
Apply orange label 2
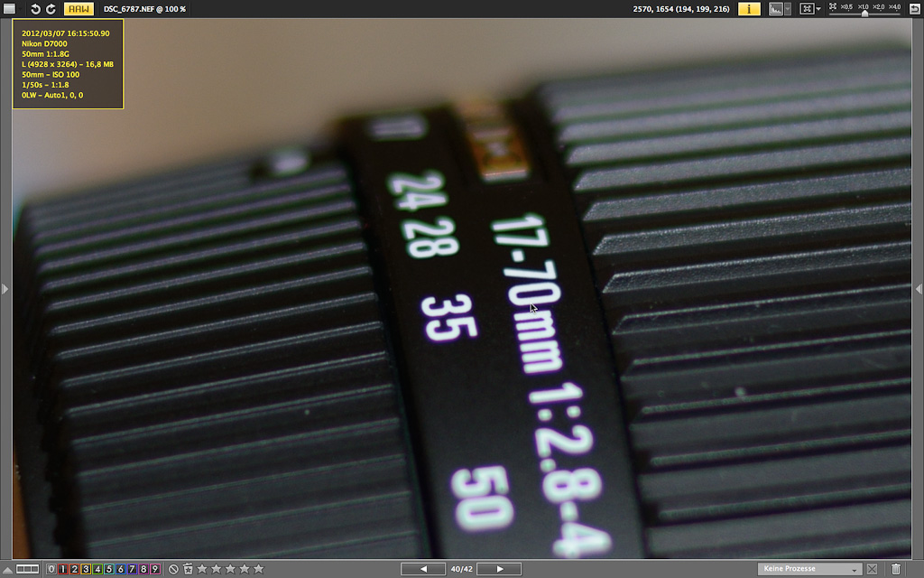74,569
